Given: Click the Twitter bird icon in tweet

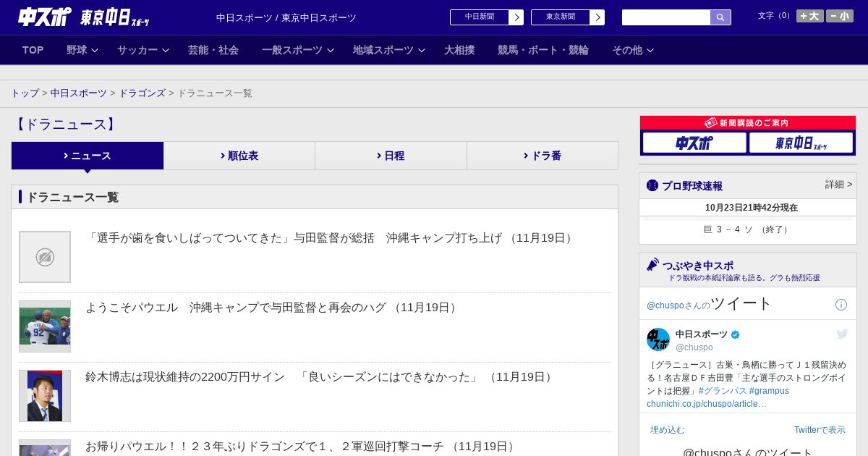Looking at the screenshot, I should (x=842, y=334).
